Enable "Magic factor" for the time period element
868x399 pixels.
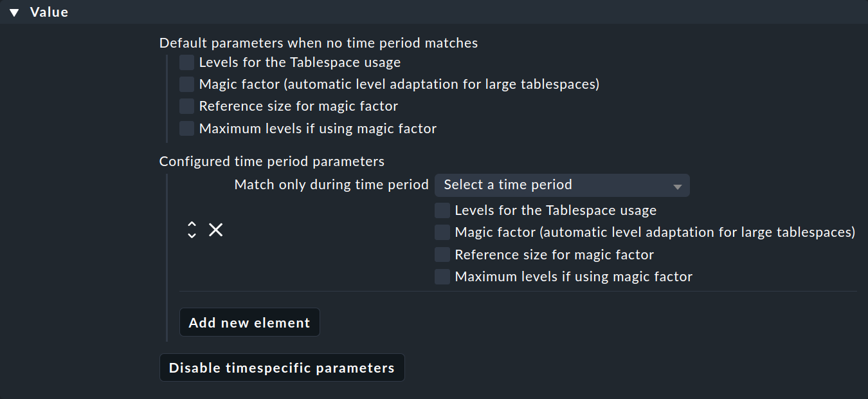pyautogui.click(x=442, y=232)
